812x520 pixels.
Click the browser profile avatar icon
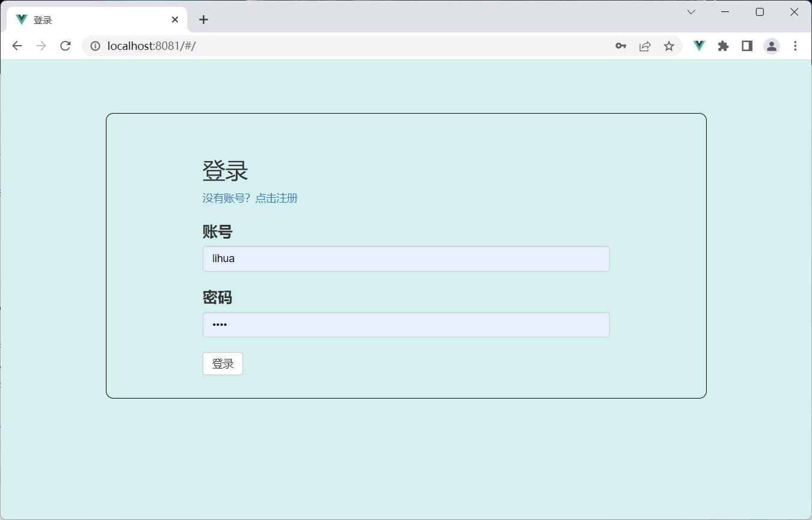point(771,46)
